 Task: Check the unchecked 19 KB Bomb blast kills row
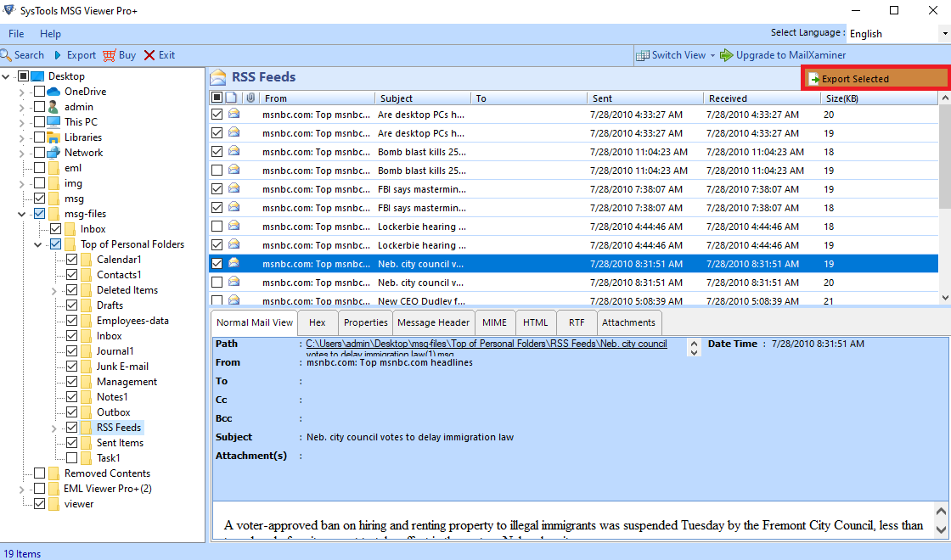[x=217, y=171]
